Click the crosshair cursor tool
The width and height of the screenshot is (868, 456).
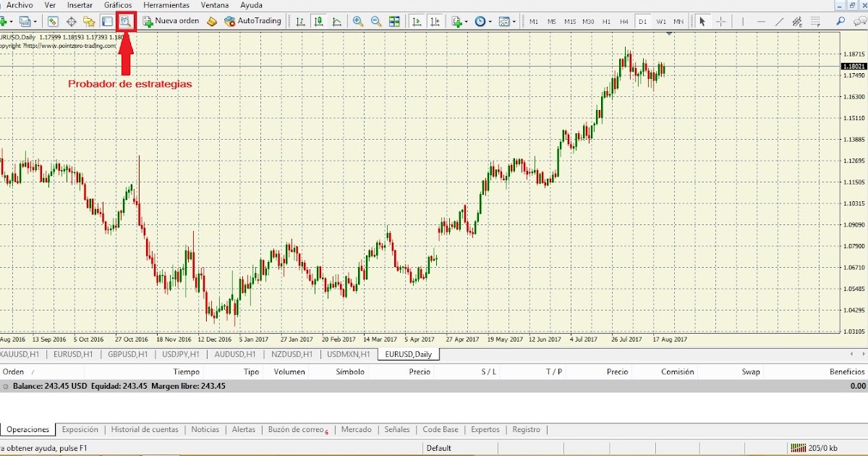click(x=720, y=21)
